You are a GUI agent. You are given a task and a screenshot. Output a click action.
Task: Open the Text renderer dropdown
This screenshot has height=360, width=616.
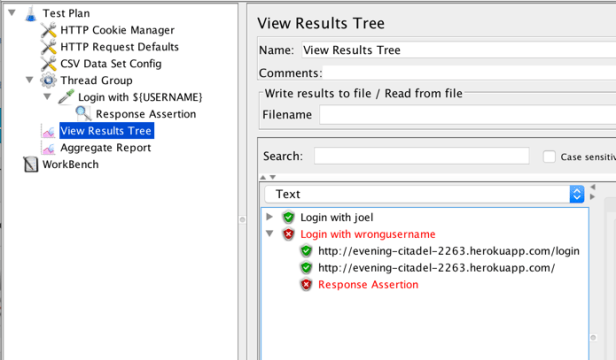[x=424, y=194]
